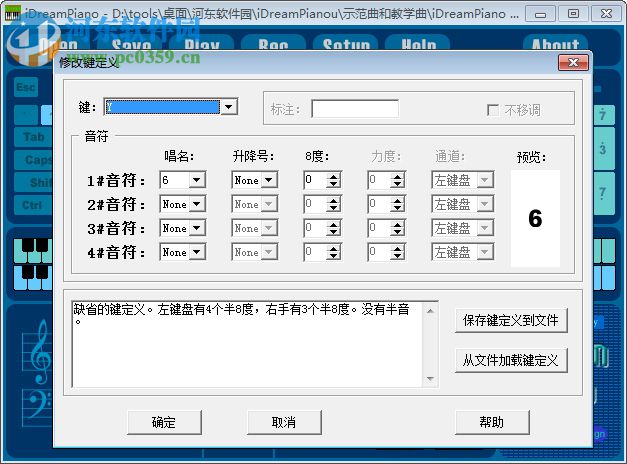Decrease 4#音符 力度 value with down arrow
Image resolution: width=627 pixels, height=464 pixels.
(397, 256)
